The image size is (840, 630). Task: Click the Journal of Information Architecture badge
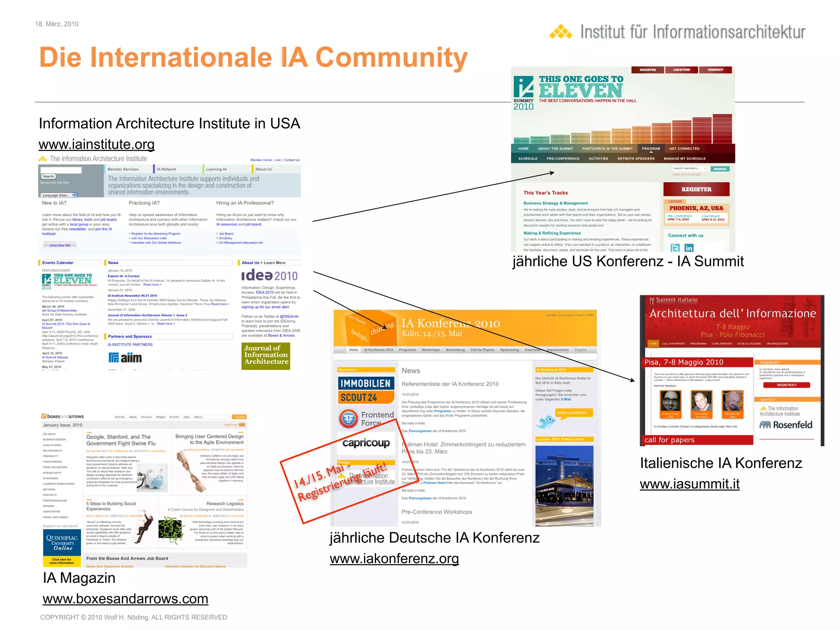point(266,356)
